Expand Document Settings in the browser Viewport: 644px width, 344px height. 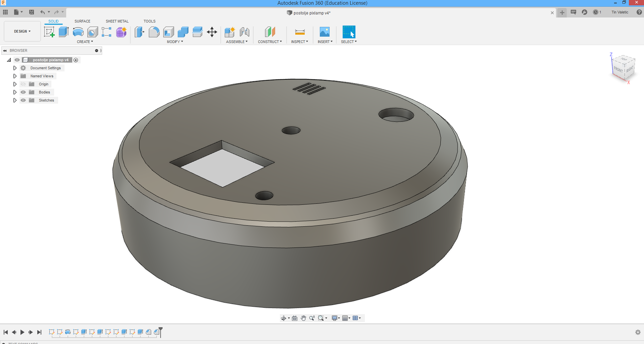tap(15, 68)
